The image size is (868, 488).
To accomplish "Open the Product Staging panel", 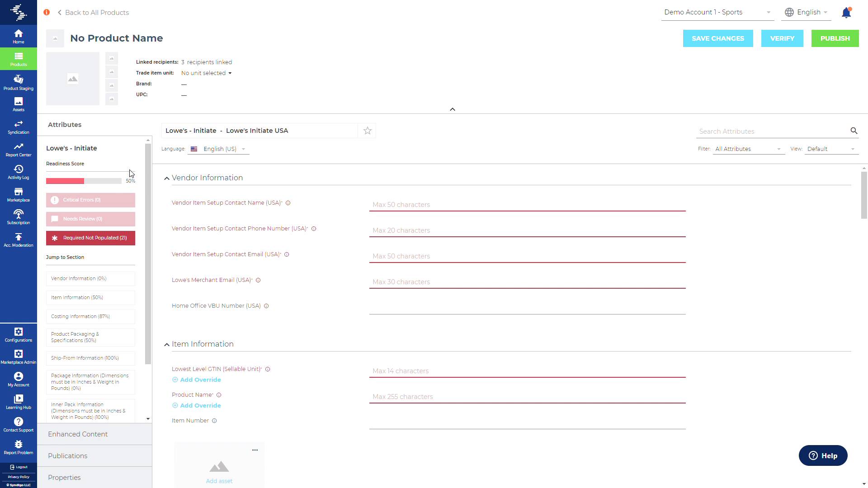I will [x=19, y=82].
